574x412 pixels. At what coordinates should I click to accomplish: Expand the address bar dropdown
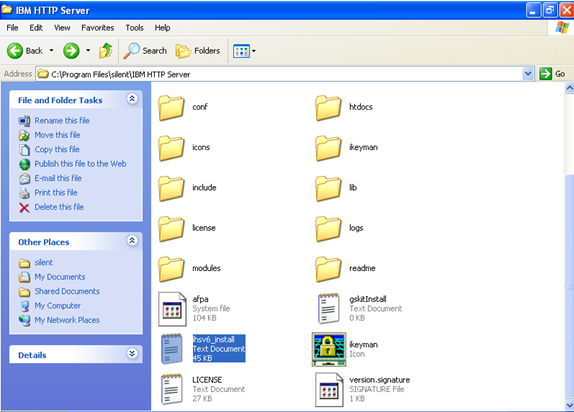(528, 74)
